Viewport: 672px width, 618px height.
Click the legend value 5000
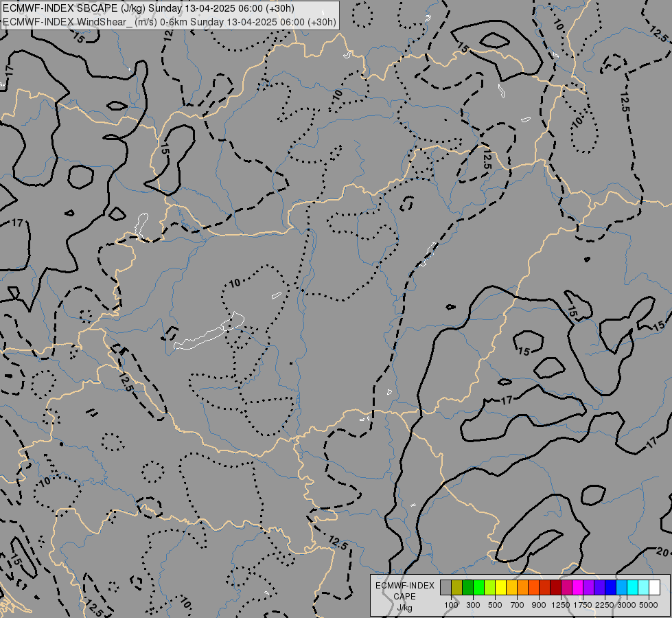coord(649,605)
